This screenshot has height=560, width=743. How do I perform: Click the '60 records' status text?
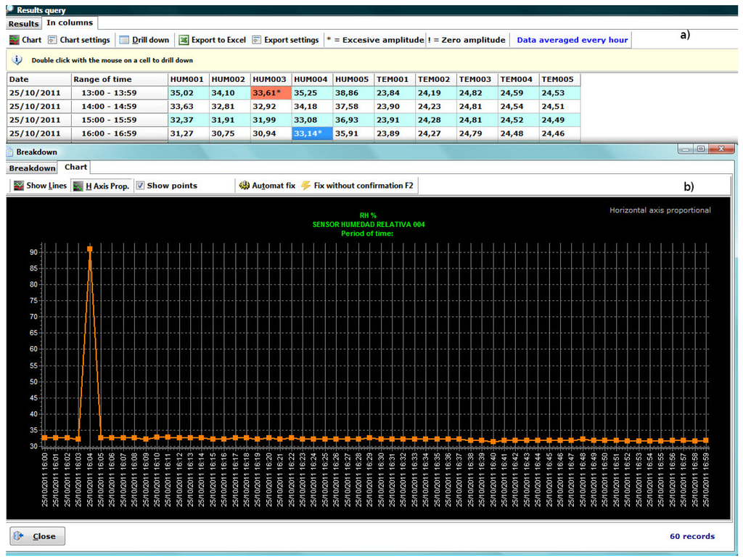[691, 536]
